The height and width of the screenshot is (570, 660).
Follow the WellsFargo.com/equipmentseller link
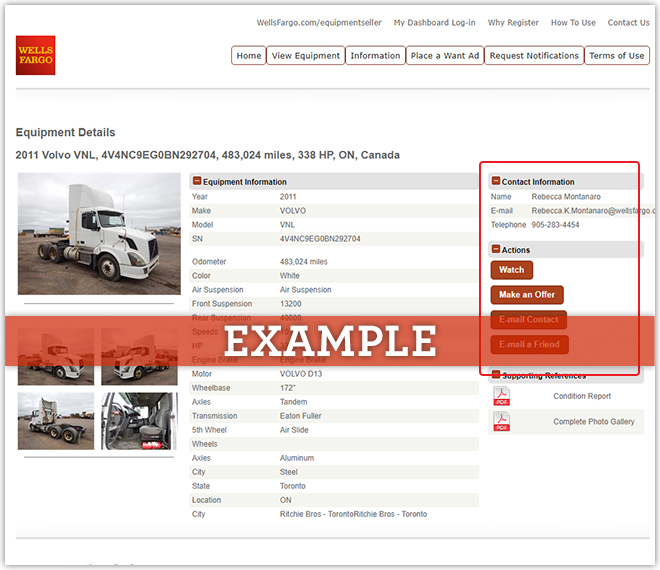point(319,23)
